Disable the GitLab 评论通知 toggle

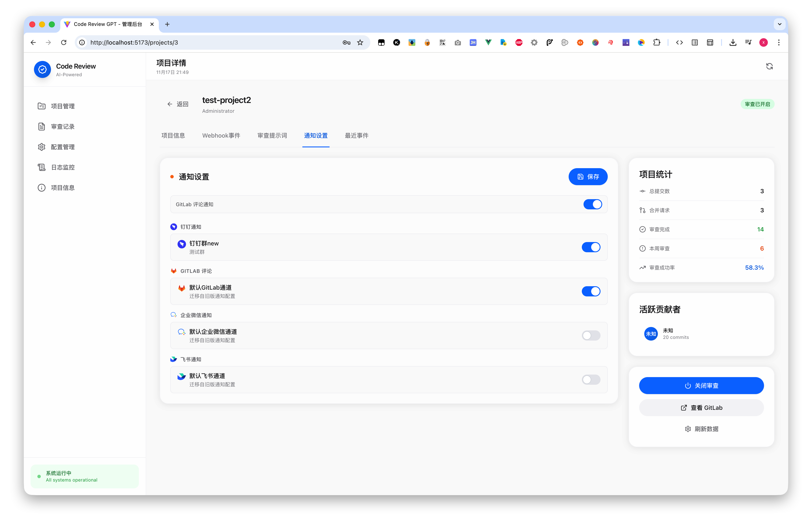tap(592, 204)
